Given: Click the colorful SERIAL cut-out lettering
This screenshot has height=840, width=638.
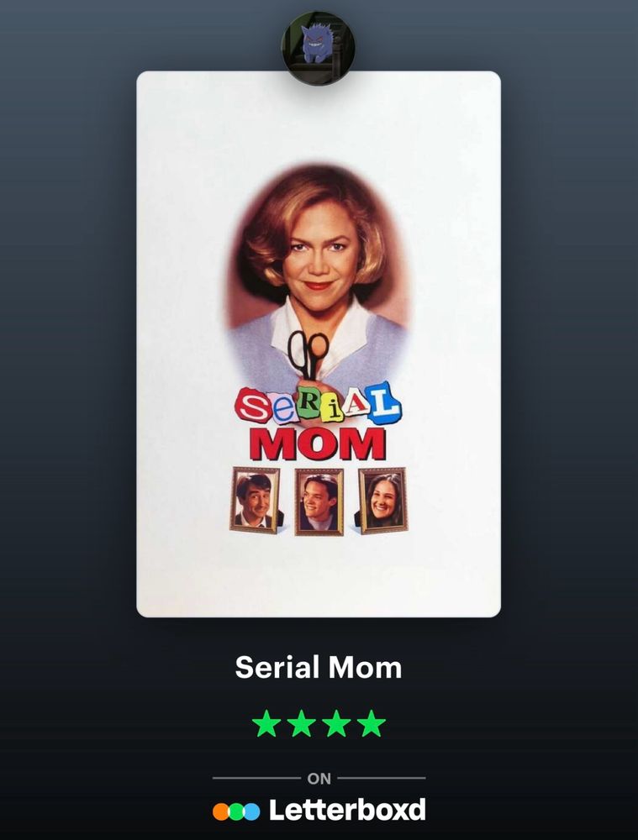Looking at the screenshot, I should point(318,404).
